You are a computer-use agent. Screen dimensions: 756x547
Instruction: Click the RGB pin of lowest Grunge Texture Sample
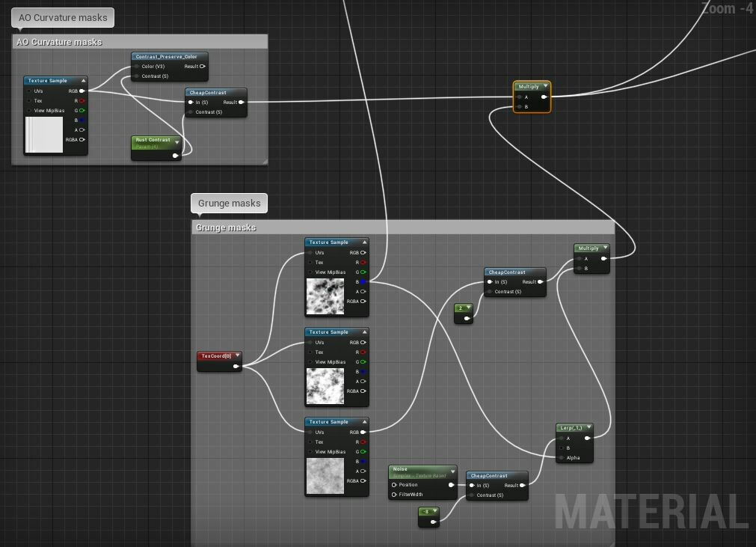click(363, 433)
